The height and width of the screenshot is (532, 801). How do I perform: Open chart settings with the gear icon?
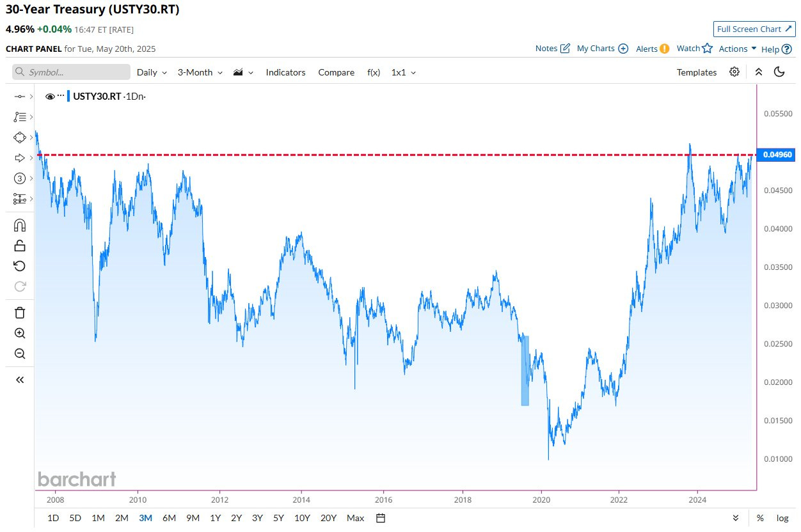735,72
